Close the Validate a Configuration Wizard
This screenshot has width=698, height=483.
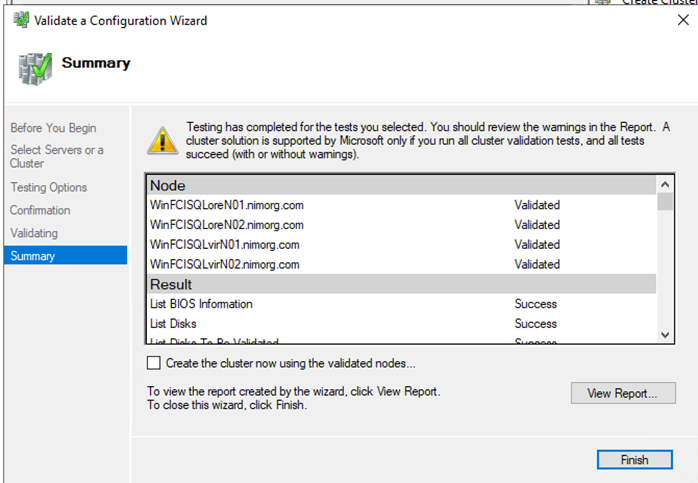click(x=682, y=21)
